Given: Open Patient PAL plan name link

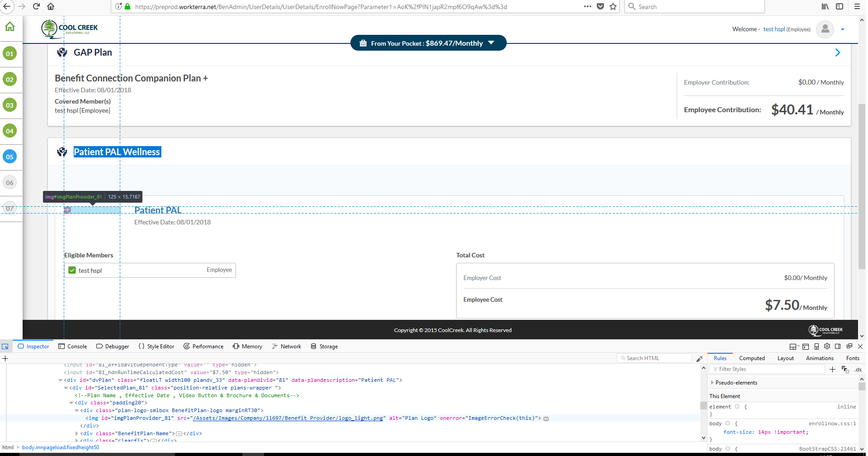Looking at the screenshot, I should [x=158, y=210].
